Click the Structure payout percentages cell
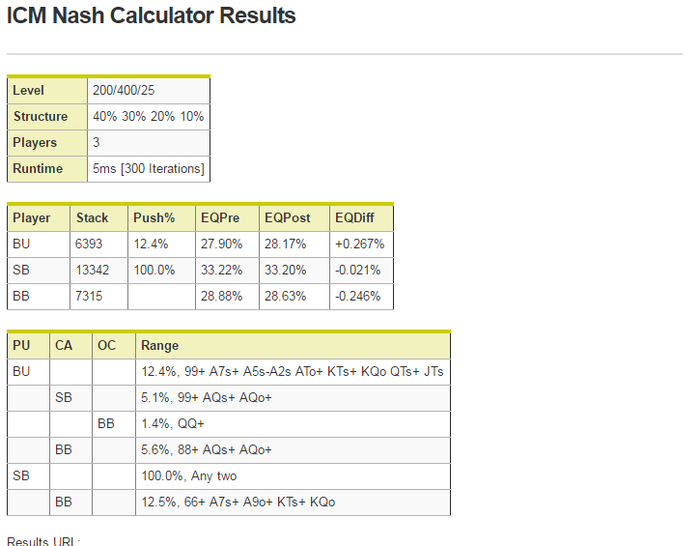This screenshot has width=700, height=546. click(x=149, y=117)
